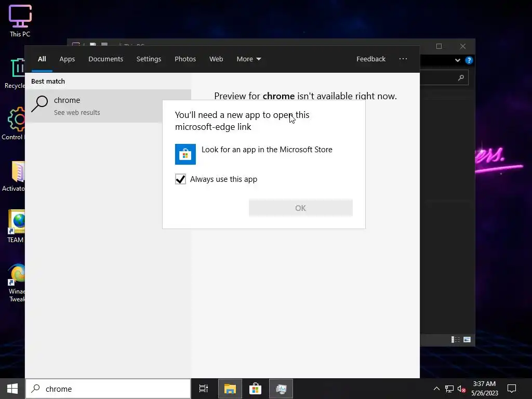Expand the More dropdown in search
This screenshot has height=399, width=532.
[249, 59]
